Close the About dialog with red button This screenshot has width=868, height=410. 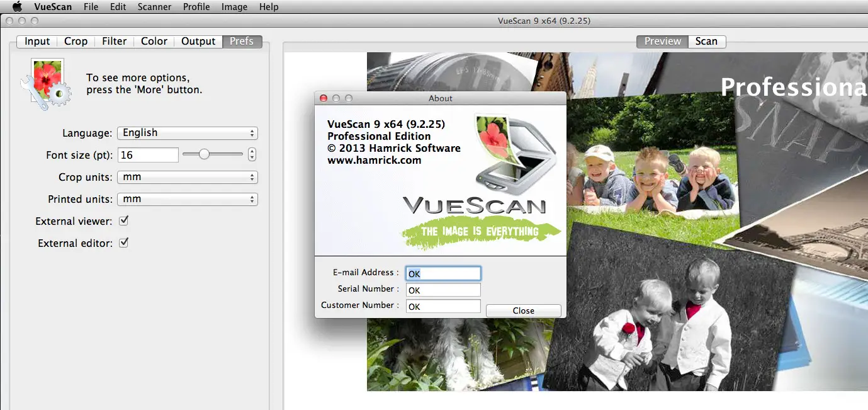pyautogui.click(x=324, y=98)
